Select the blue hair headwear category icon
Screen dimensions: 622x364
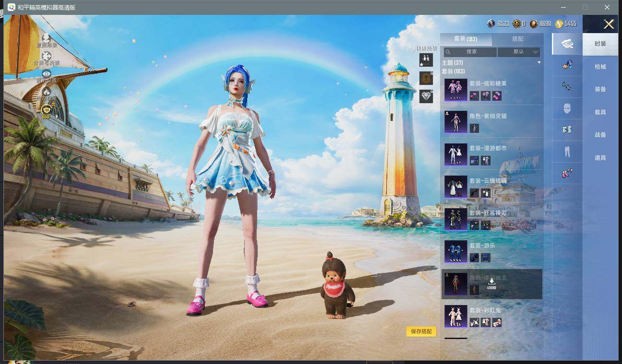[567, 65]
